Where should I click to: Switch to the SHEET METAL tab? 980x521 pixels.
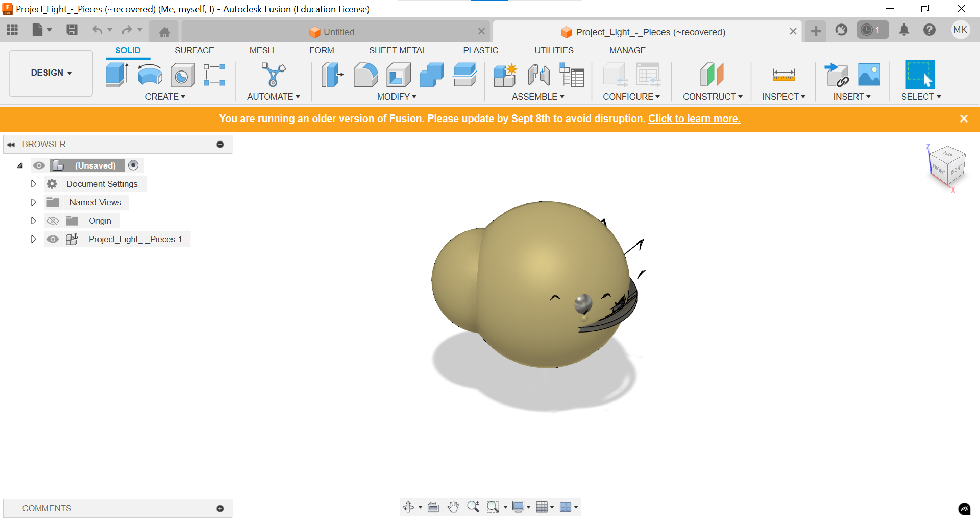click(x=398, y=50)
